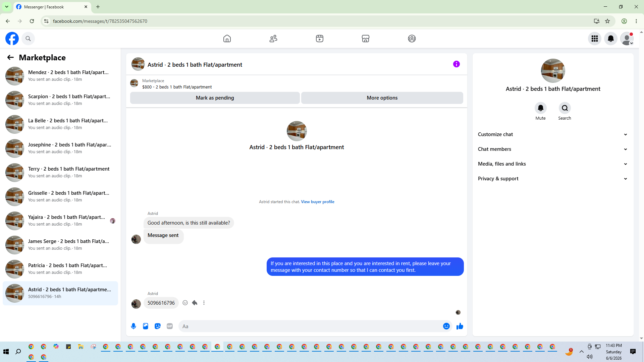
Task: Open the emoji picker in message box
Action: pyautogui.click(x=446, y=326)
